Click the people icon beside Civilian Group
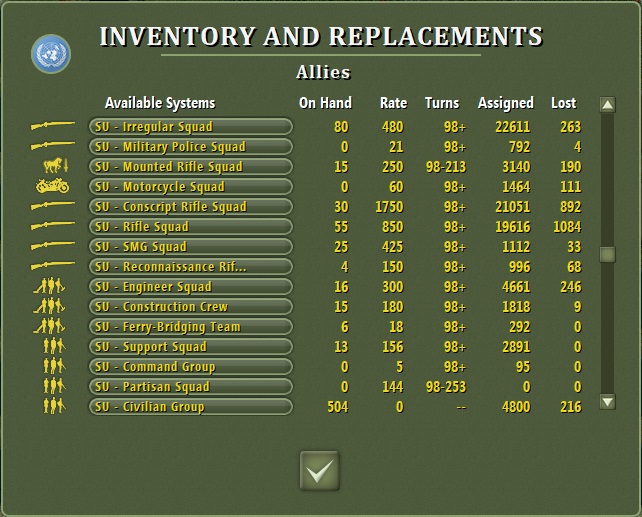Image resolution: width=642 pixels, height=517 pixels. point(54,406)
